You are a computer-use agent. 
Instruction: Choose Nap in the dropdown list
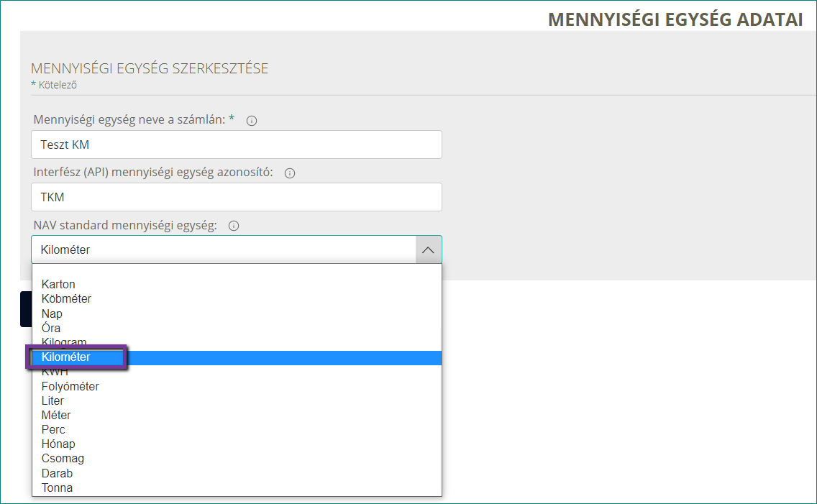237,314
